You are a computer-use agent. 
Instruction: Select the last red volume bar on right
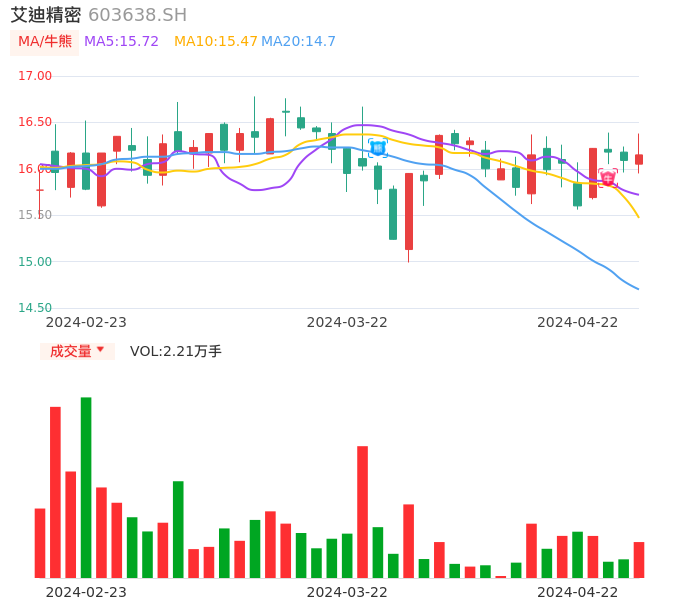(x=639, y=559)
